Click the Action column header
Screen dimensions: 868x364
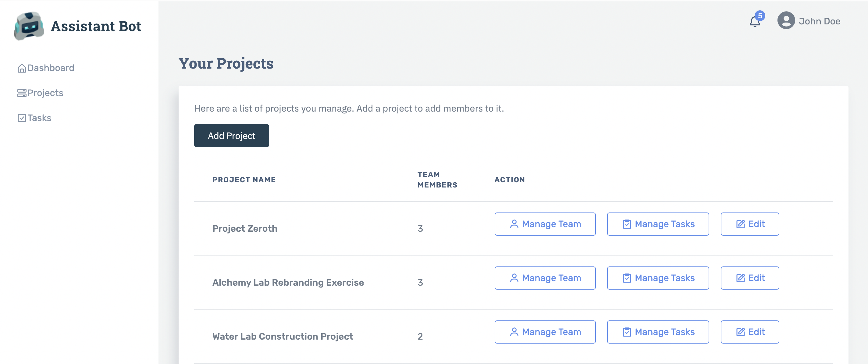[x=510, y=180]
